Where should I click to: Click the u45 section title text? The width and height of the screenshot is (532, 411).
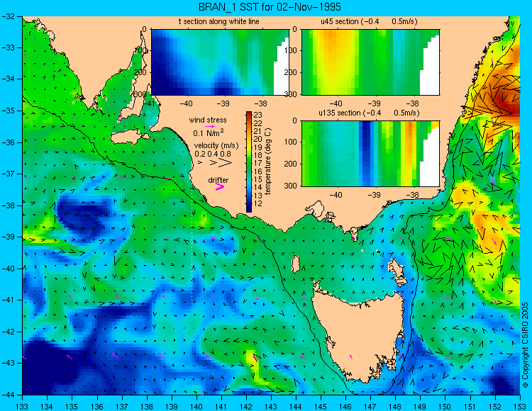[369, 21]
